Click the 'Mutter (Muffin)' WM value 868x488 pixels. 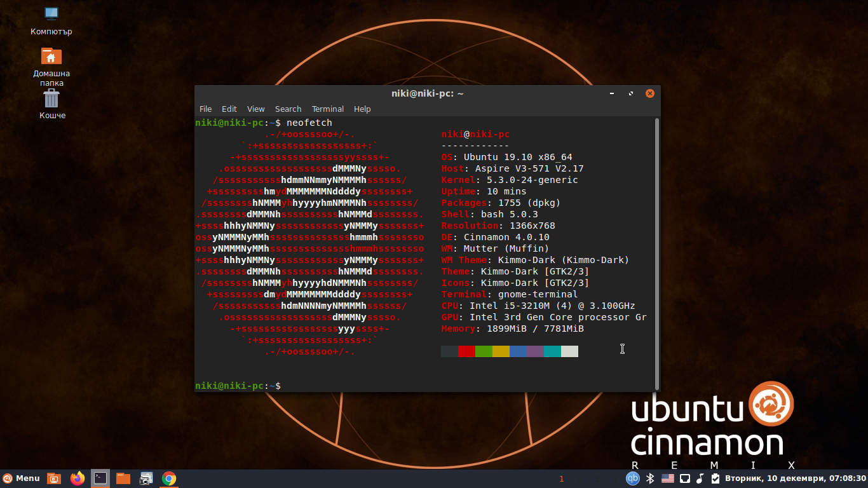coord(506,248)
